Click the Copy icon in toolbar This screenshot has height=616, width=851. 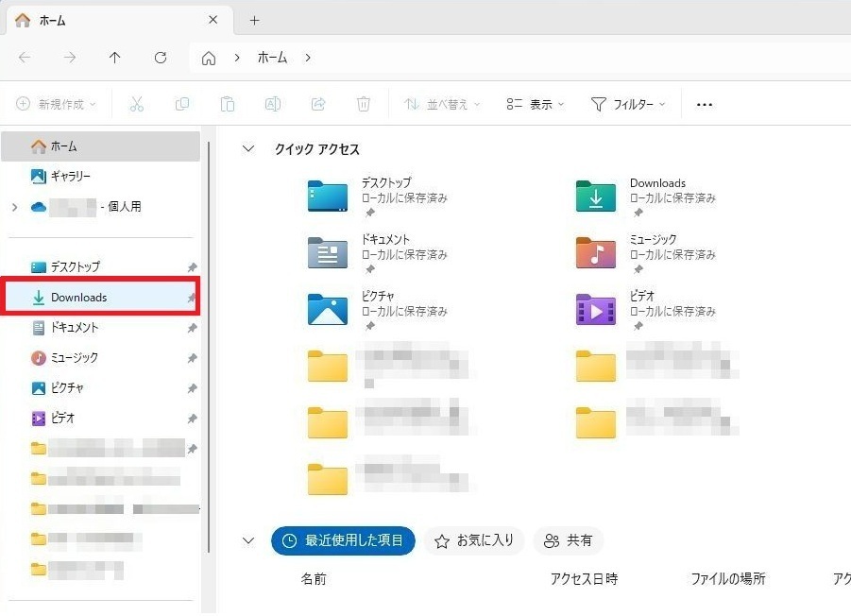click(x=182, y=105)
